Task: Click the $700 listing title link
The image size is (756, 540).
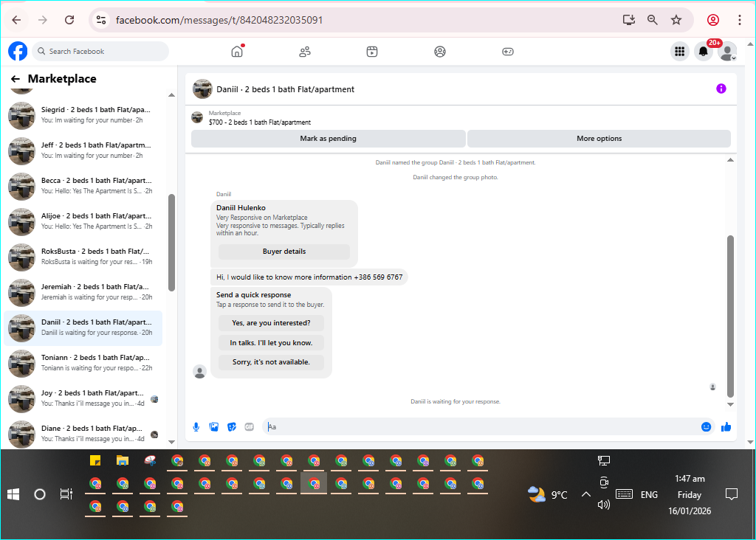Action: [260, 122]
